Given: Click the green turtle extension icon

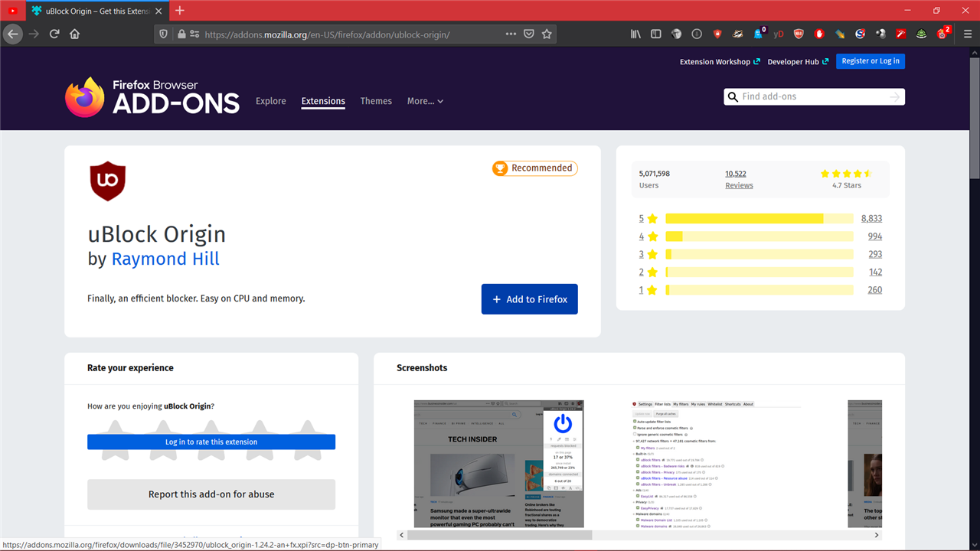Looking at the screenshot, I should [922, 34].
